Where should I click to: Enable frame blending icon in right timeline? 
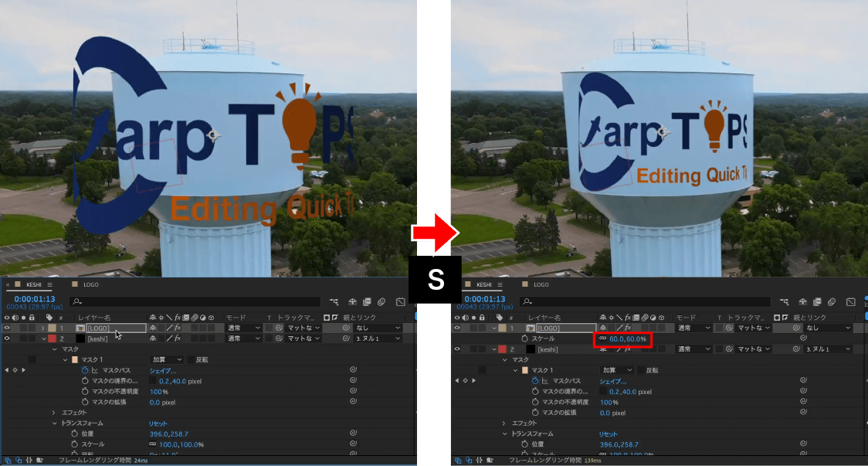[x=817, y=302]
